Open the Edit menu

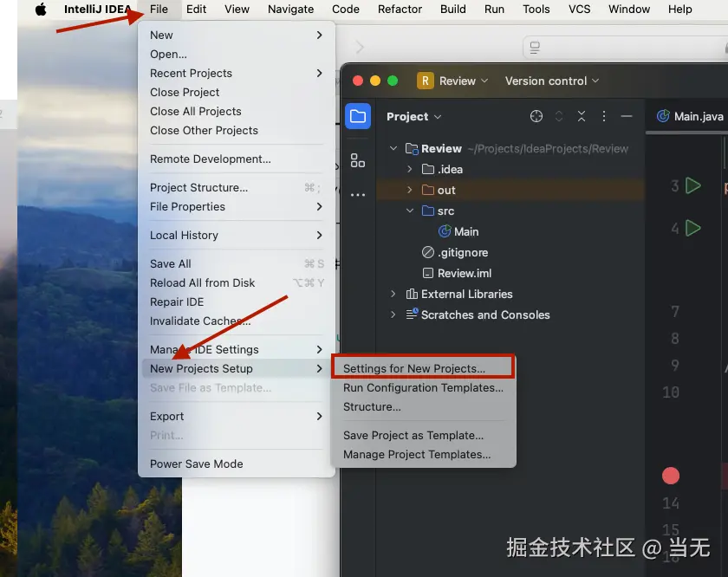[196, 9]
